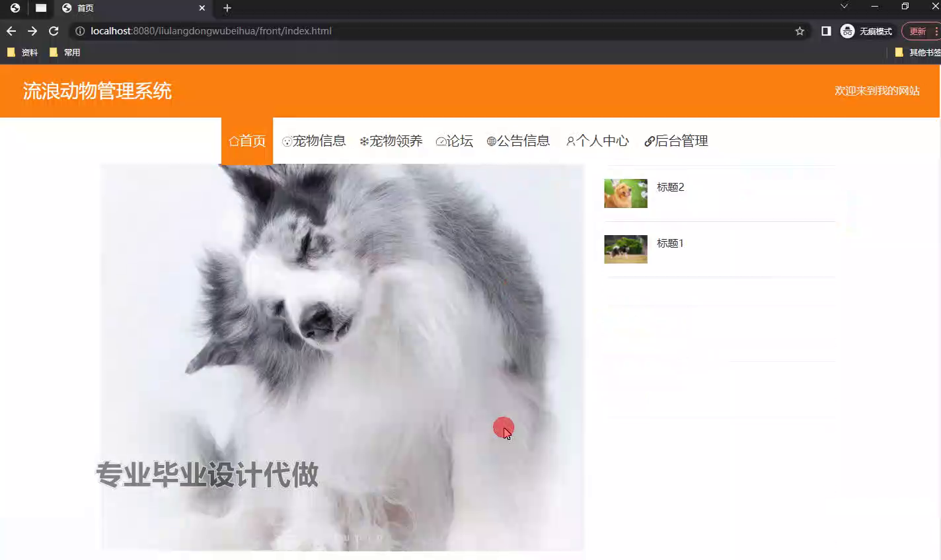
Task: Click the leftmost globe icon in tab strip
Action: pyautogui.click(x=15, y=8)
